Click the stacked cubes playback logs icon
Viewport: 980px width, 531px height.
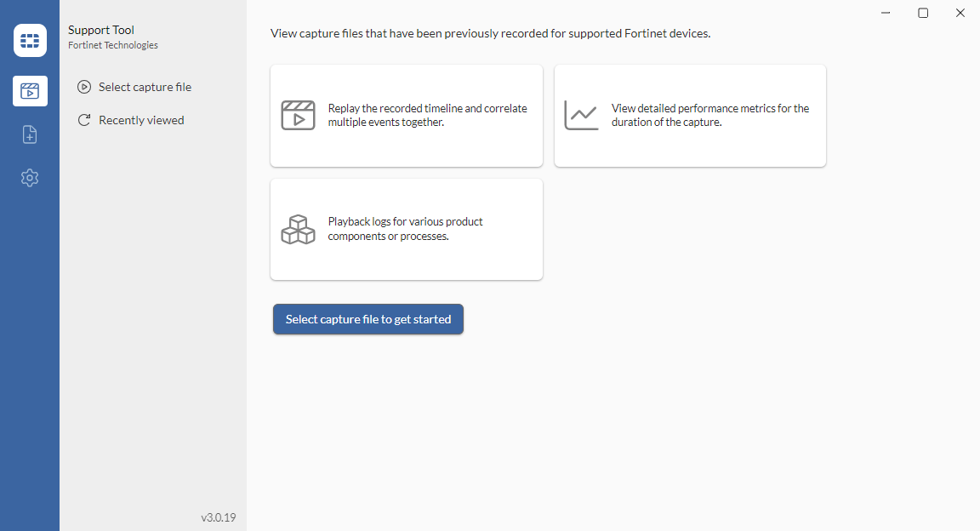[298, 229]
